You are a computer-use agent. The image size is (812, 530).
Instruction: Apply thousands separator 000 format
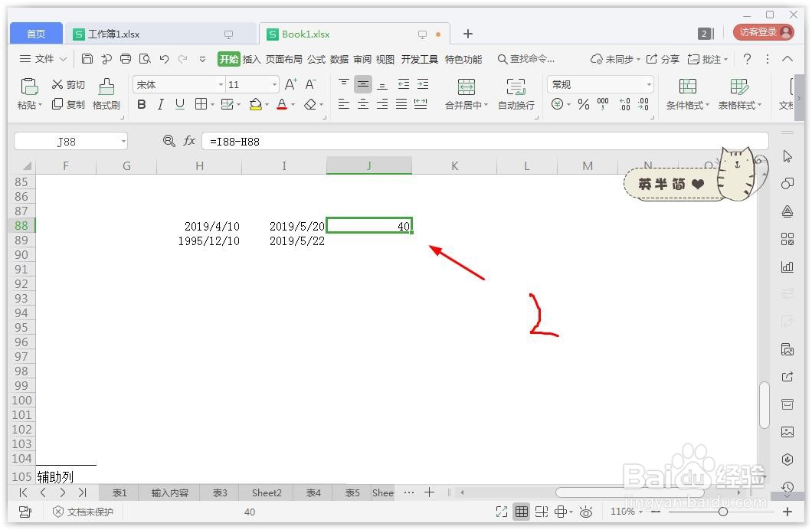[603, 105]
